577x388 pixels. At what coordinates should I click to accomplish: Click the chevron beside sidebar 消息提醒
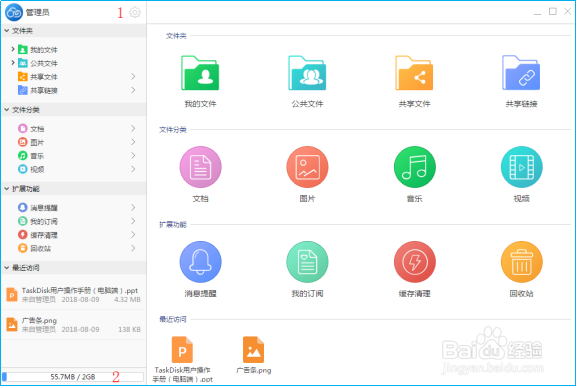(133, 208)
